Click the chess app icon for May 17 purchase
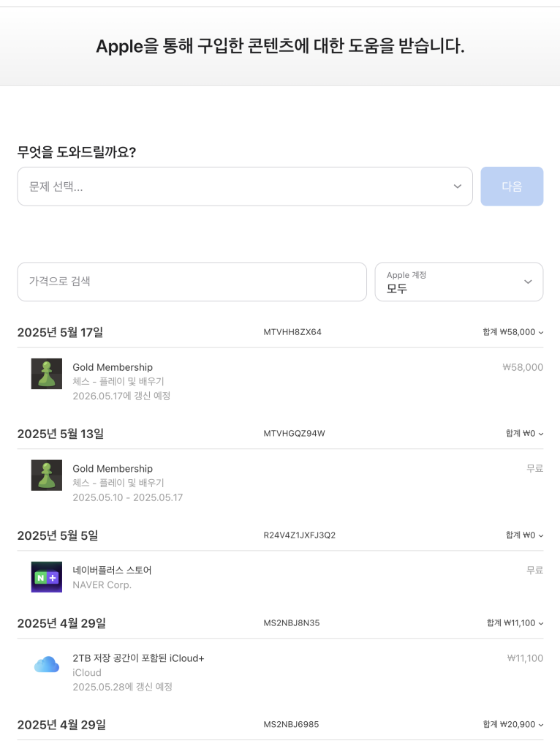Viewport: 560px width, 749px height. pyautogui.click(x=47, y=374)
